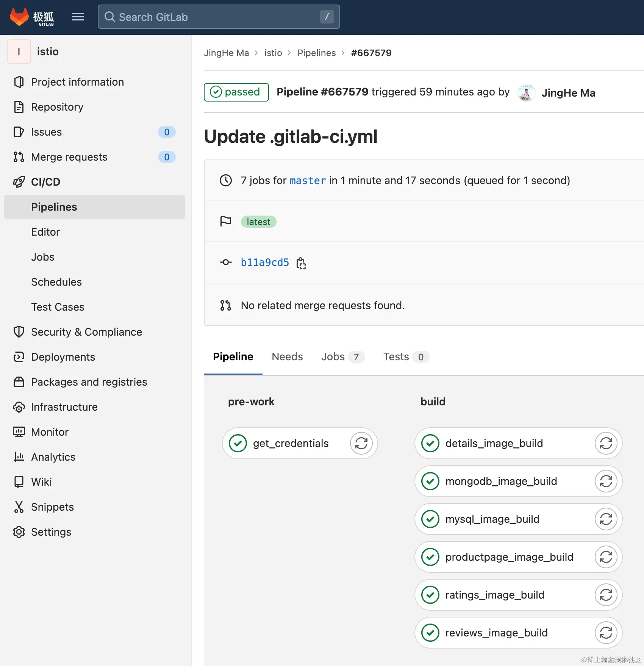Retry the reviews_image_build job

pos(606,633)
